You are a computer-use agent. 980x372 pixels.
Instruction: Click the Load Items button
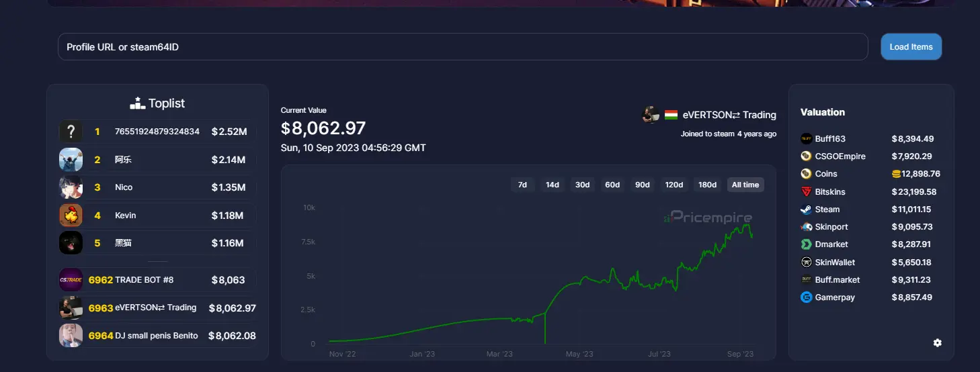[911, 47]
